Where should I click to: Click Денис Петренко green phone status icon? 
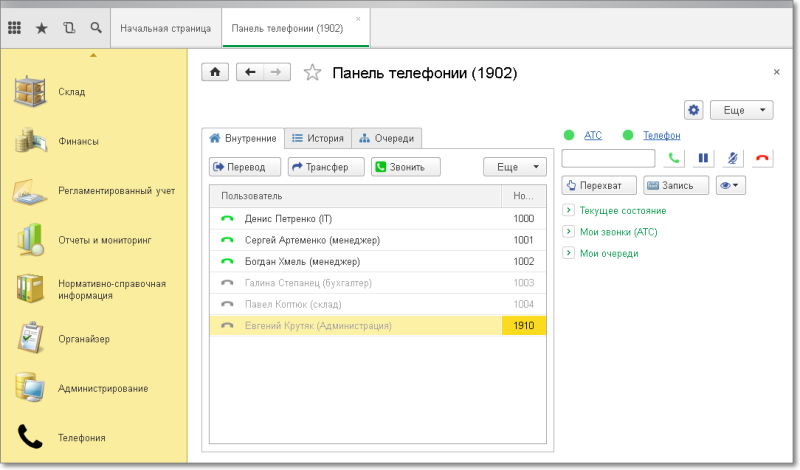[x=228, y=218]
